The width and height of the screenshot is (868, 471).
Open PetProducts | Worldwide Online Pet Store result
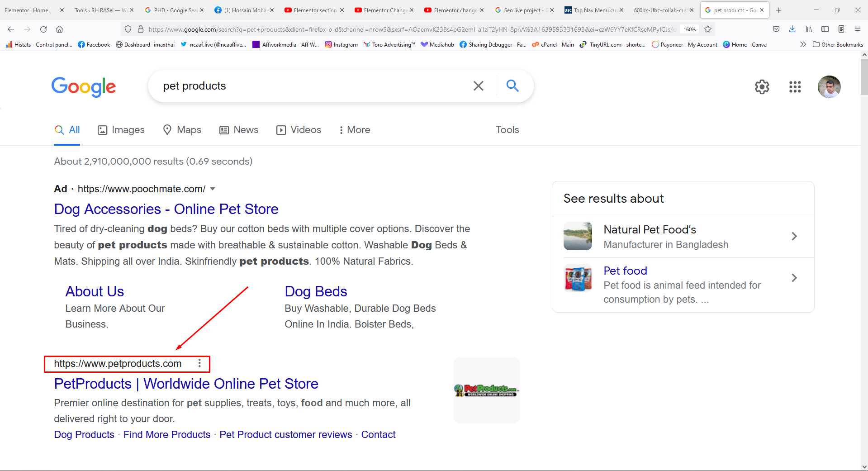click(x=186, y=384)
